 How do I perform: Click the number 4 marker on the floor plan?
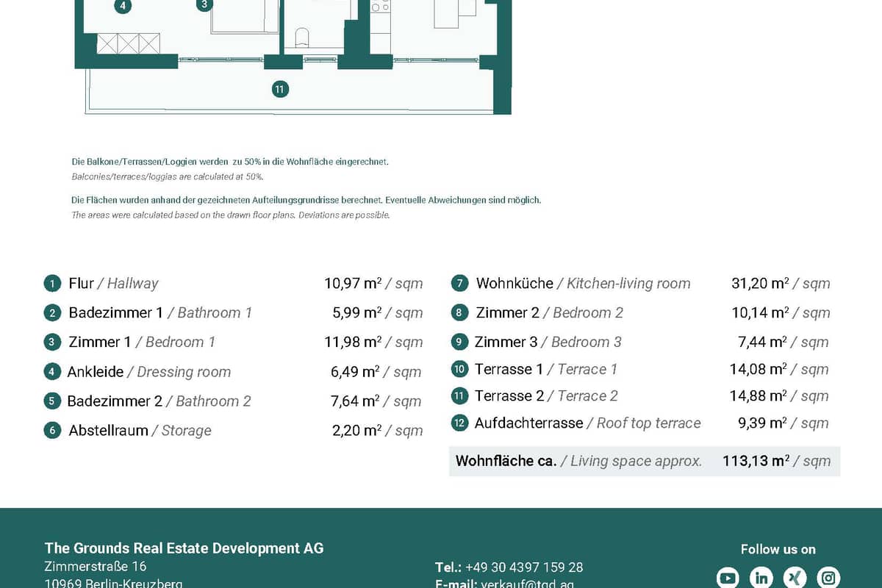(123, 7)
